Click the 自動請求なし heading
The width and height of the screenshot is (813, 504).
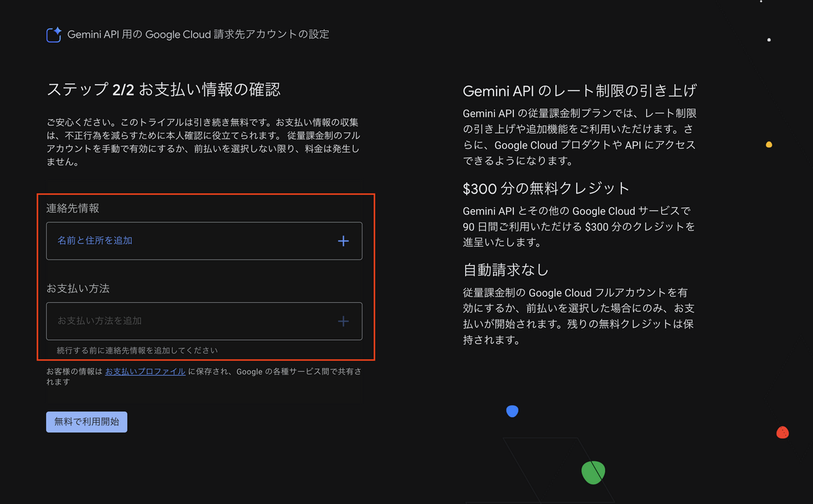[x=505, y=269]
